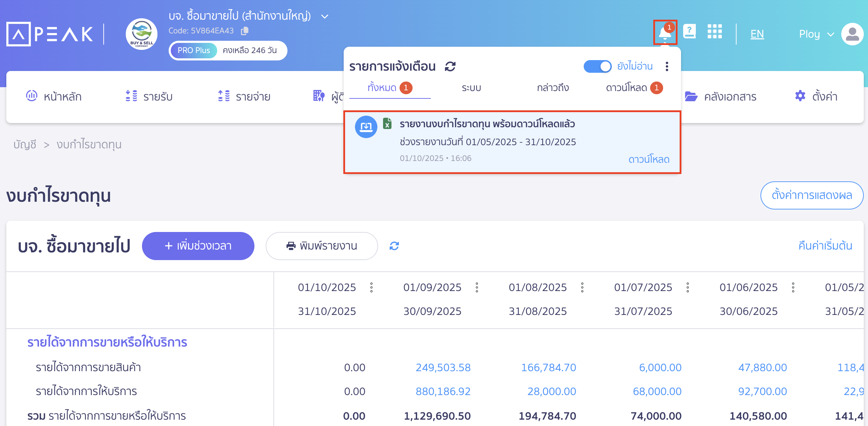Image resolution: width=868 pixels, height=426 pixels.
Task: Click the refresh icon beside พิมพ์รายงาน
Action: click(394, 246)
